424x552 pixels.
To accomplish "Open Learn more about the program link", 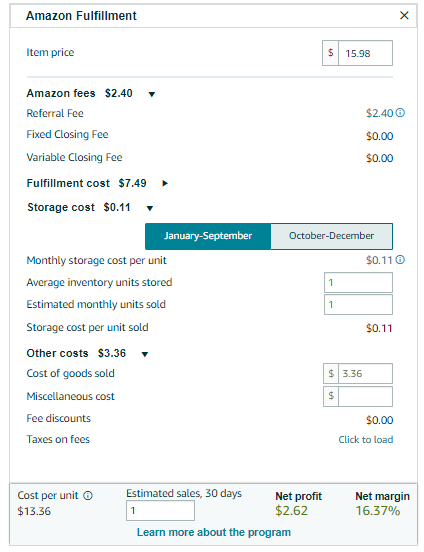I will tap(214, 532).
